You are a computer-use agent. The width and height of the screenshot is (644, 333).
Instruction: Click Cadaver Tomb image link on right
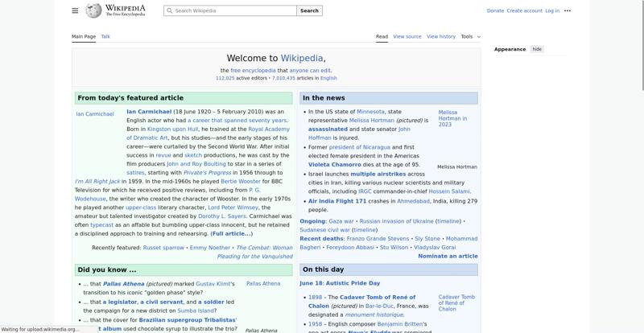[456, 303]
